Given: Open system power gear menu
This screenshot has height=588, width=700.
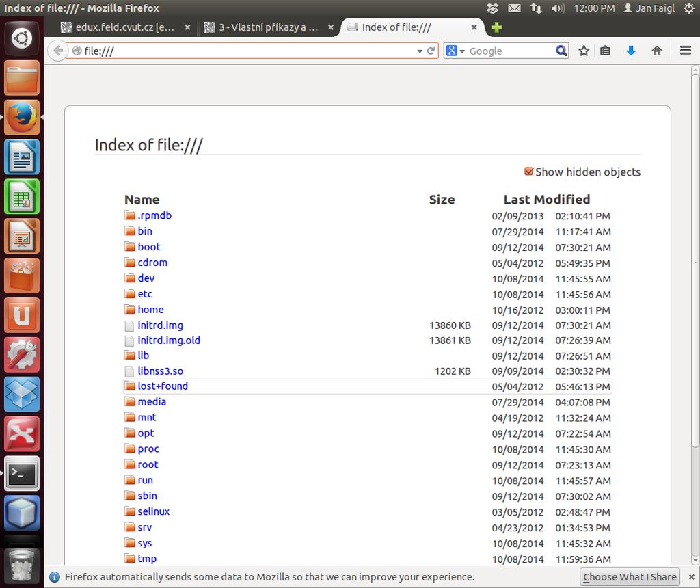Looking at the screenshot, I should pos(689,8).
